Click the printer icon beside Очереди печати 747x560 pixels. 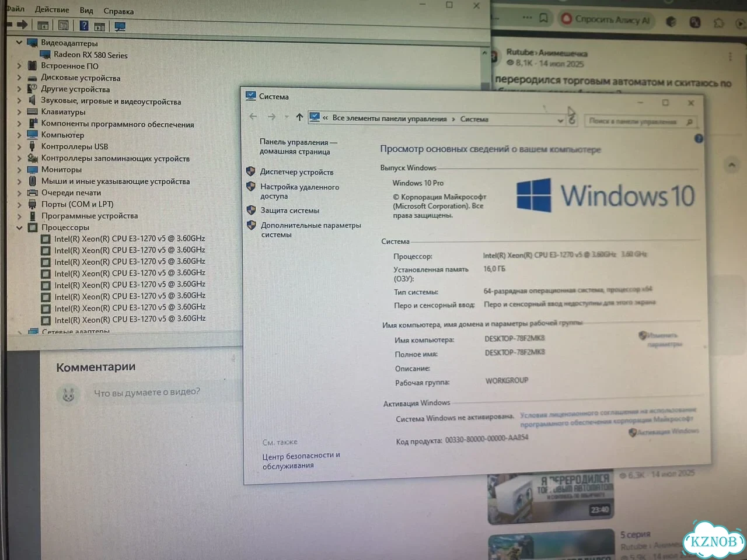(32, 192)
